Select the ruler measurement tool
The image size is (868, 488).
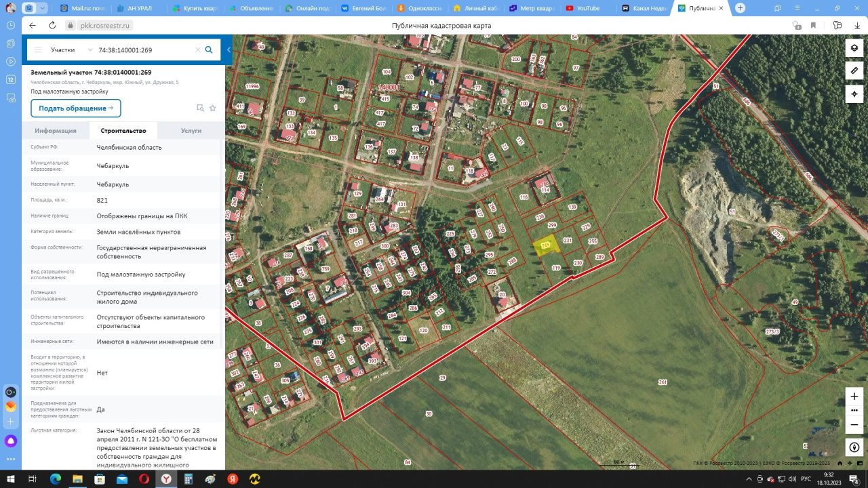[x=854, y=70]
